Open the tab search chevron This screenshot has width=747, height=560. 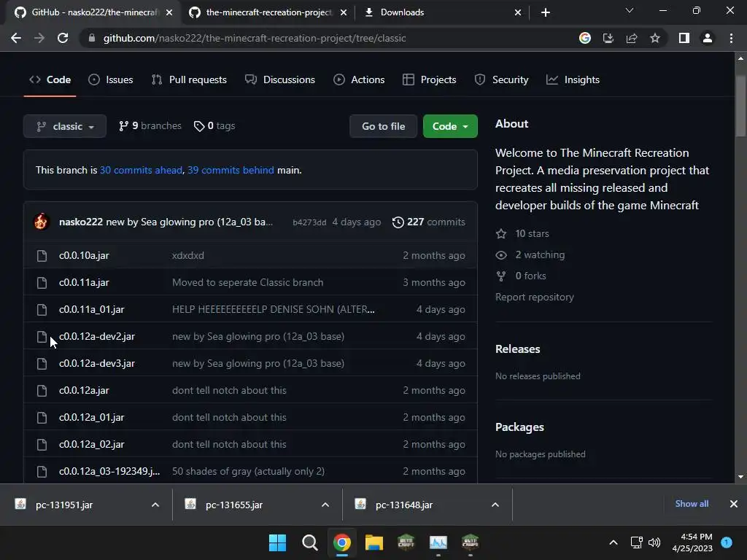630,10
